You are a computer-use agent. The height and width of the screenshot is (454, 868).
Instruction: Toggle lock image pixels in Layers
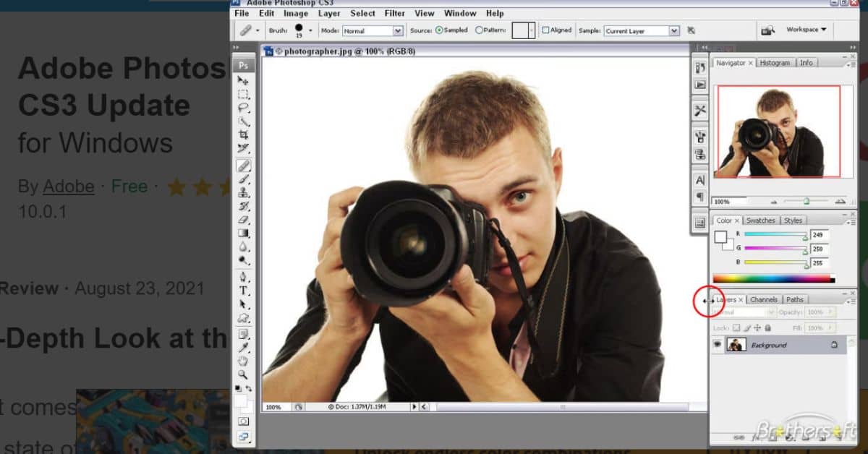(747, 328)
